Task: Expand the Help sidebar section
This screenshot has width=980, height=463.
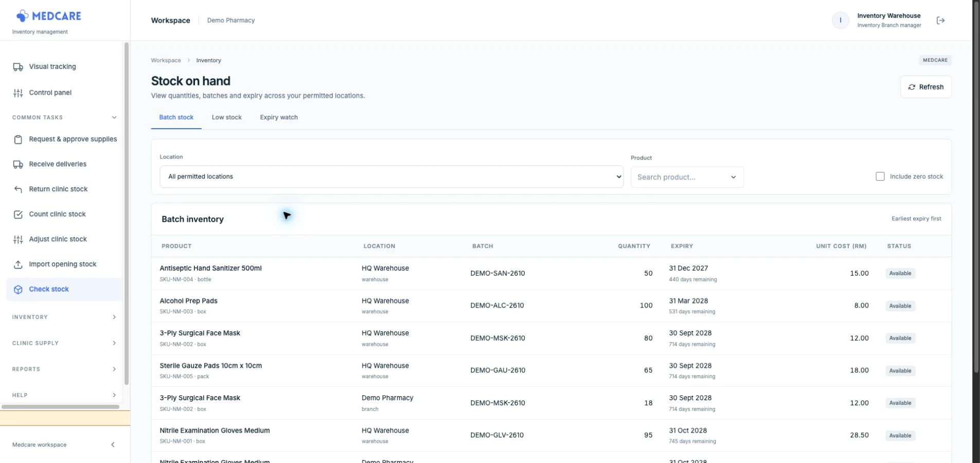Action: (64, 395)
